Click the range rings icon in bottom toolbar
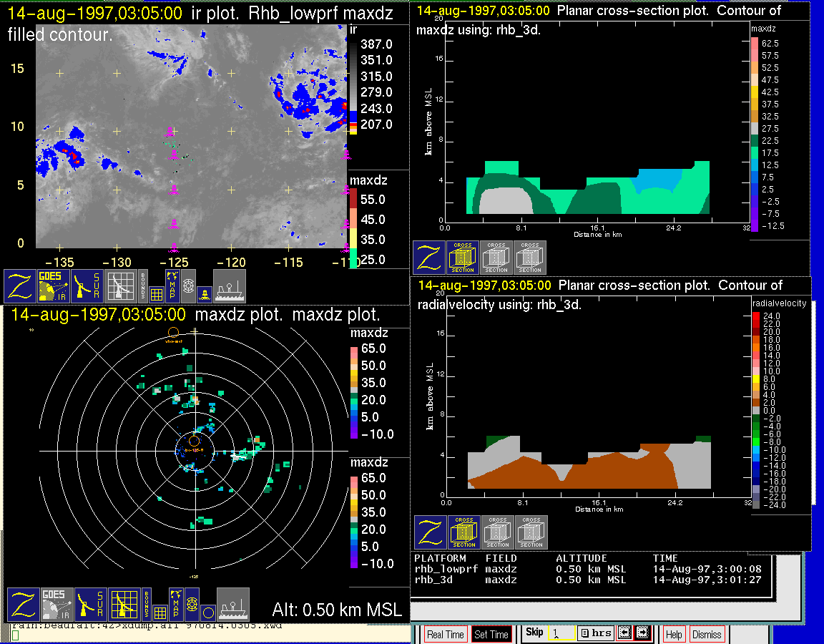This screenshot has width=824, height=644. [x=190, y=605]
